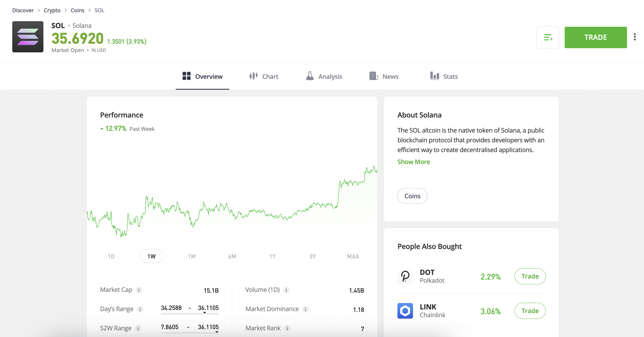Click Market Cap info icon
The width and height of the screenshot is (644, 337).
(x=139, y=290)
